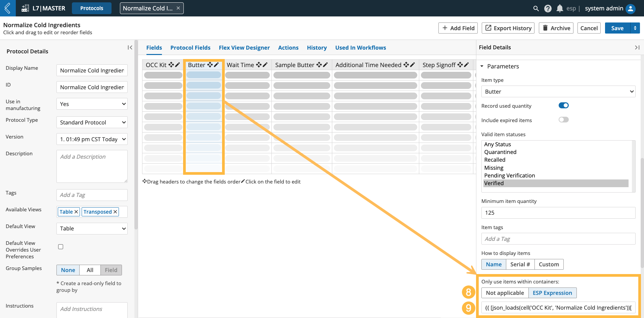This screenshot has height=318, width=644.
Task: Display items by Name
Action: pos(494,264)
